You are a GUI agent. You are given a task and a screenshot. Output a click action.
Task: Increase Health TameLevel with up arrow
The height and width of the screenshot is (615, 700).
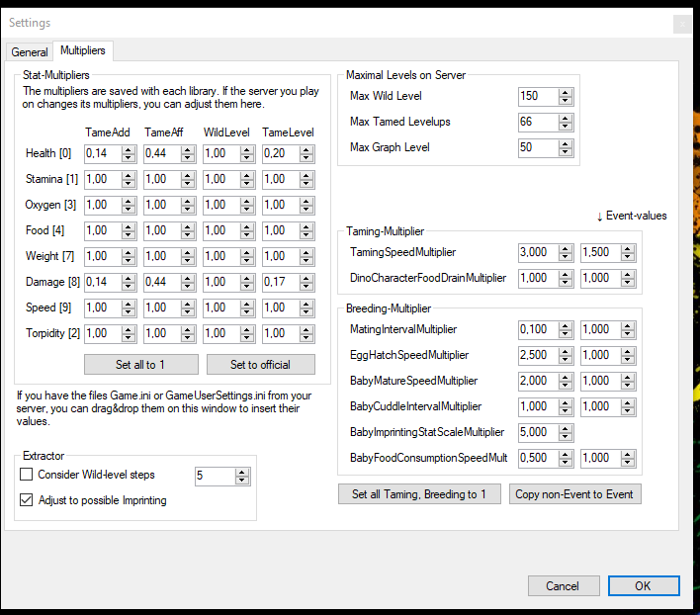coord(306,150)
